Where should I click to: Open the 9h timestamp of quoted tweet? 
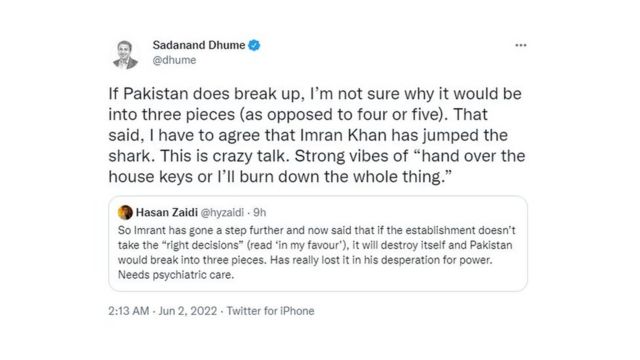[x=260, y=212]
